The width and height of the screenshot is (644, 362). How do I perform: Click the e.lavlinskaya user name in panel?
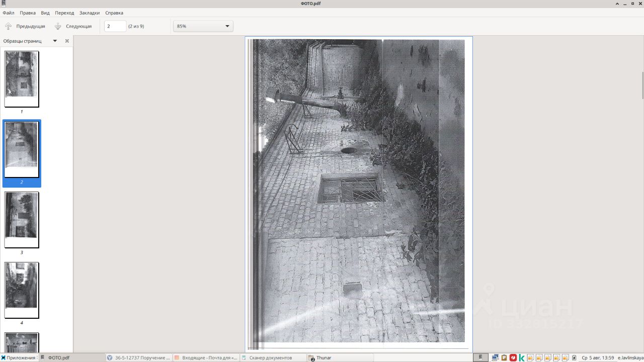point(630,358)
